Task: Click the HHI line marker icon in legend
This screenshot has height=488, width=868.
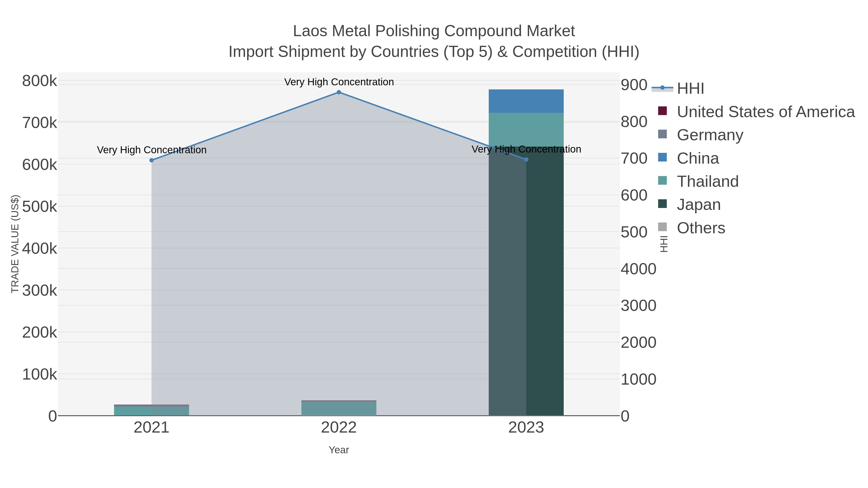Action: point(662,88)
